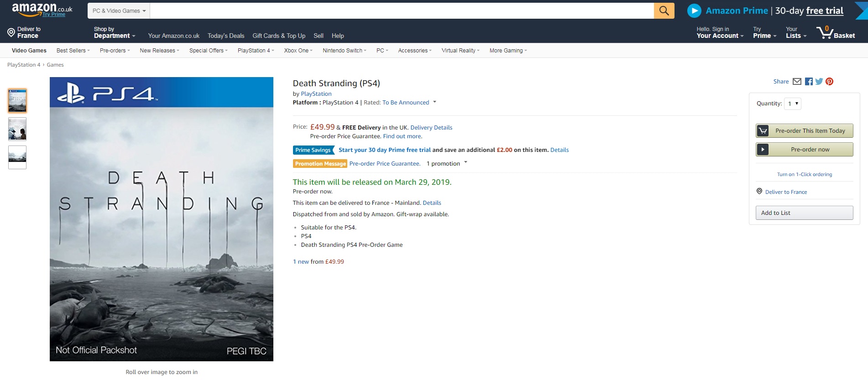This screenshot has width=868, height=385.
Task: Select the second product thumbnail
Action: click(17, 129)
